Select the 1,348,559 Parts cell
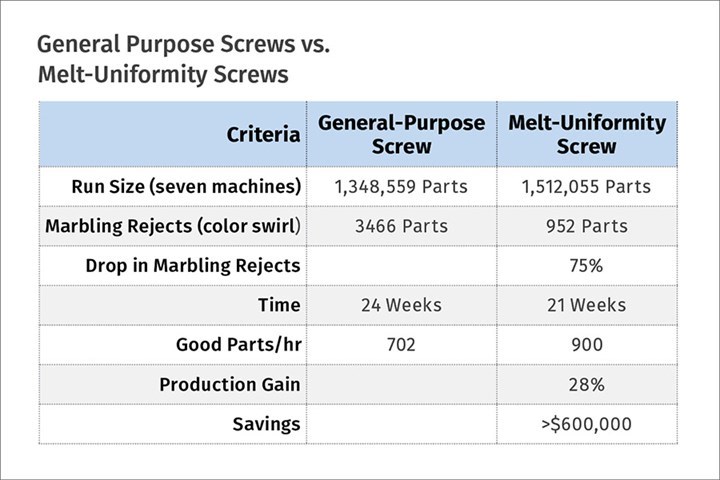This screenshot has width=720, height=480. pyautogui.click(x=401, y=186)
